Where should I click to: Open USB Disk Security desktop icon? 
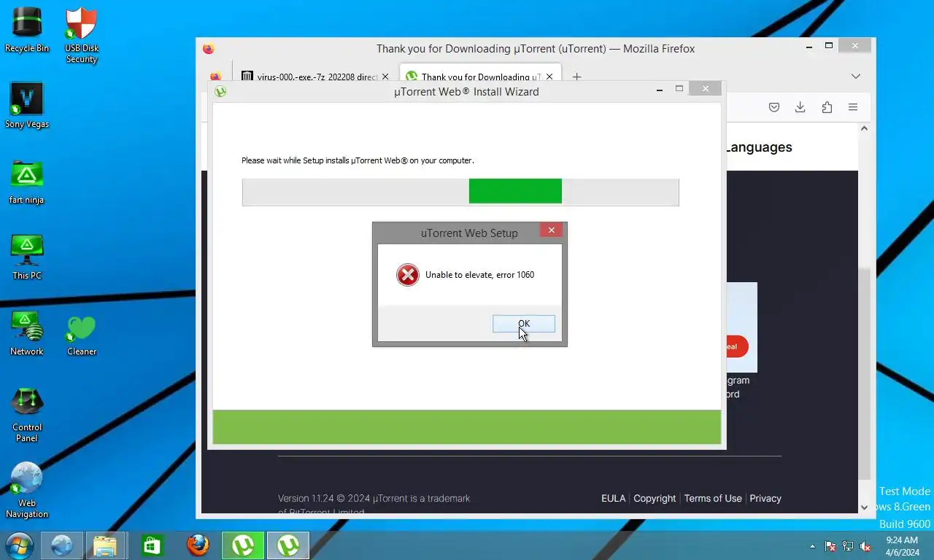[x=82, y=36]
